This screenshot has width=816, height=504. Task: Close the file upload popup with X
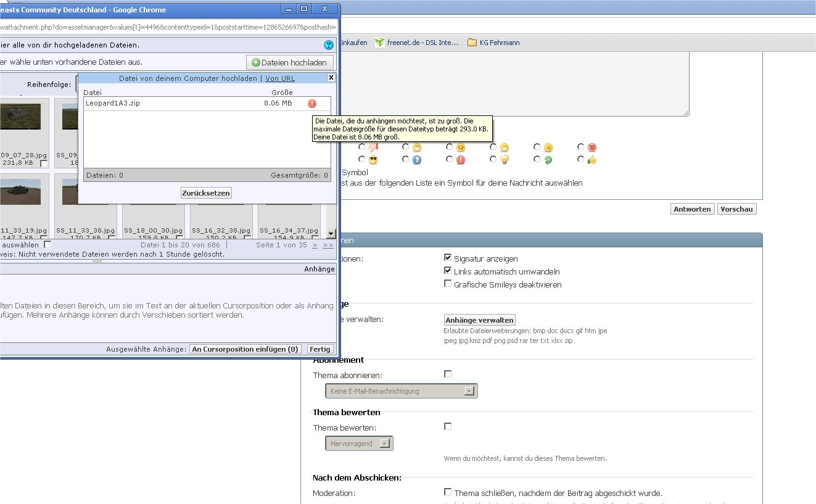[x=331, y=78]
